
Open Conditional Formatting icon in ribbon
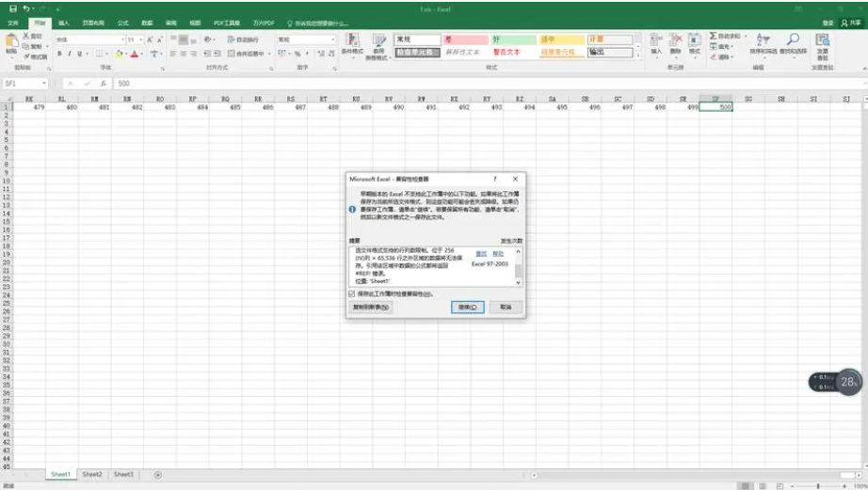pyautogui.click(x=352, y=44)
